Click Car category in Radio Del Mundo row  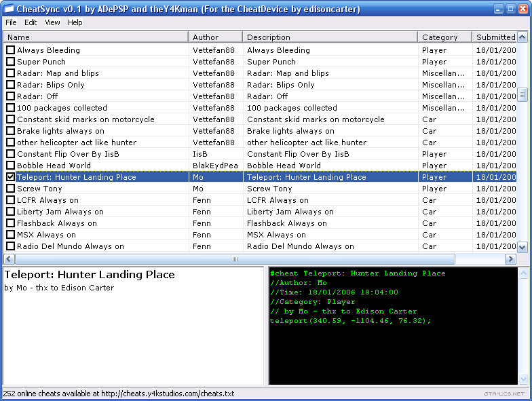429,246
